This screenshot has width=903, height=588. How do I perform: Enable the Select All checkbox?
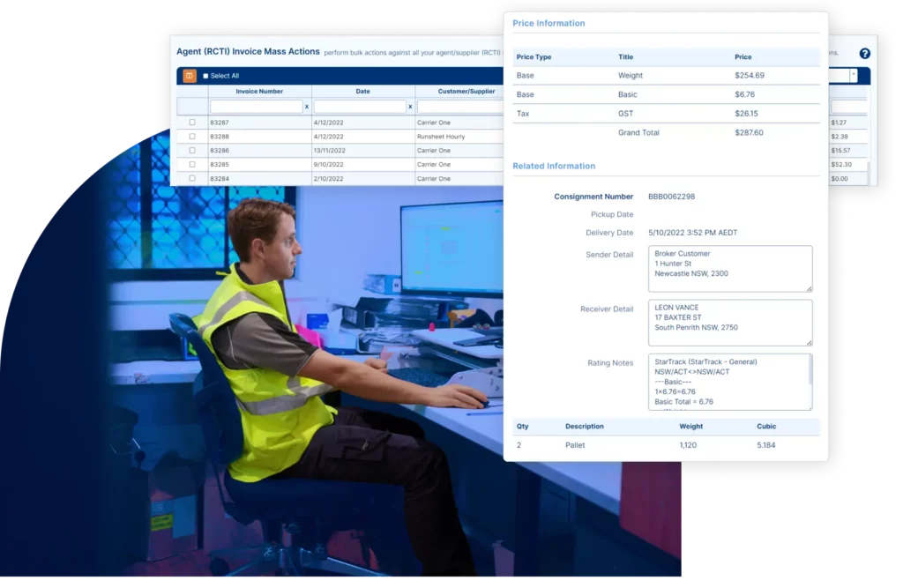[x=207, y=78]
